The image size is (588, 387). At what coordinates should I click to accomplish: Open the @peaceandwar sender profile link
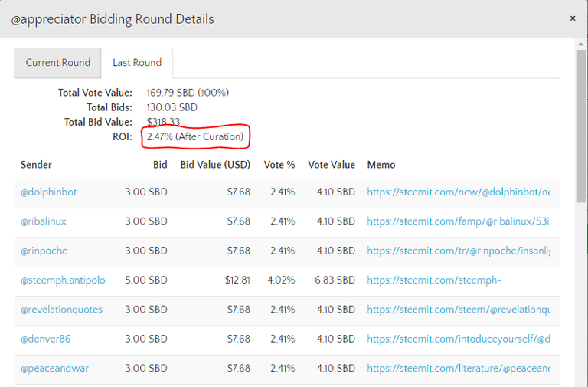55,369
